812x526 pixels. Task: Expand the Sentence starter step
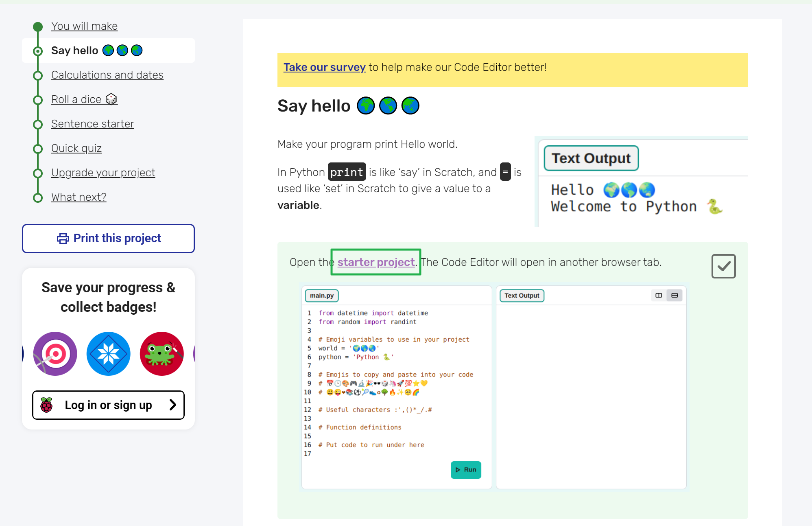pyautogui.click(x=93, y=124)
